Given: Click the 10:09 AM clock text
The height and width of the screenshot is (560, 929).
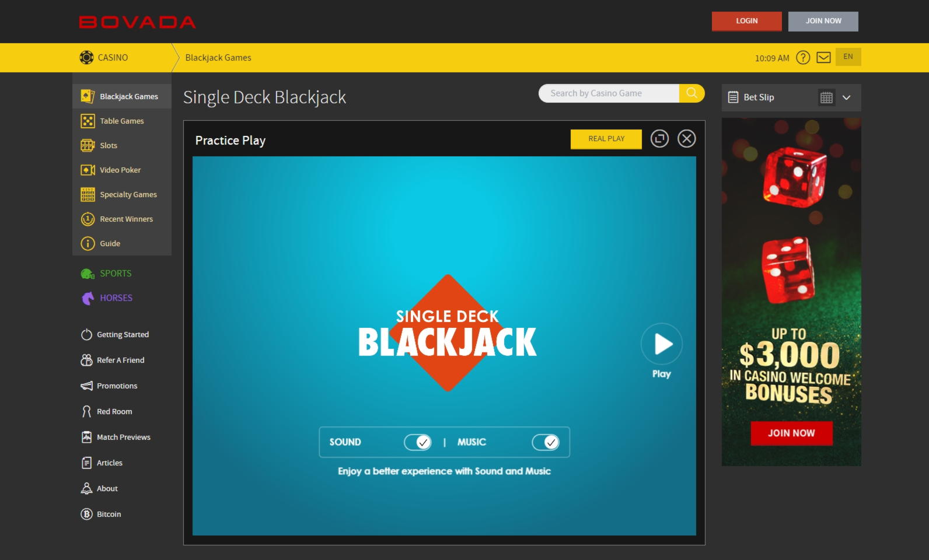Looking at the screenshot, I should click(772, 58).
